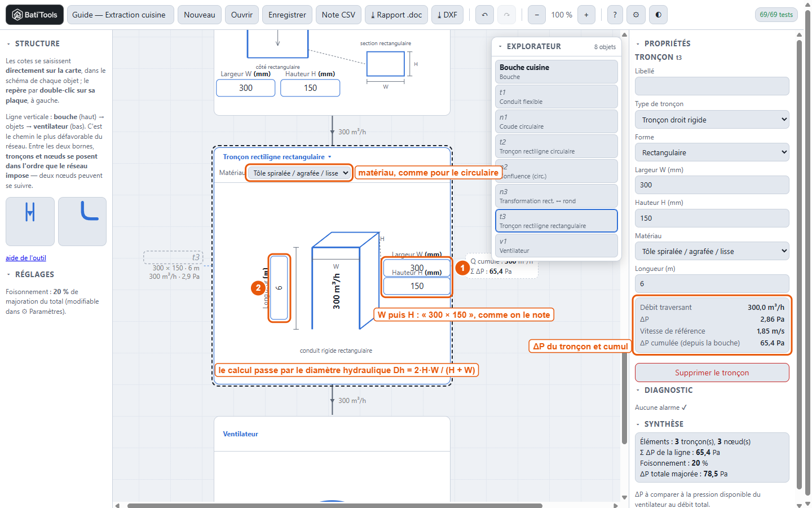This screenshot has width=812, height=508.
Task: Click the 69/69 tests badge
Action: (776, 15)
